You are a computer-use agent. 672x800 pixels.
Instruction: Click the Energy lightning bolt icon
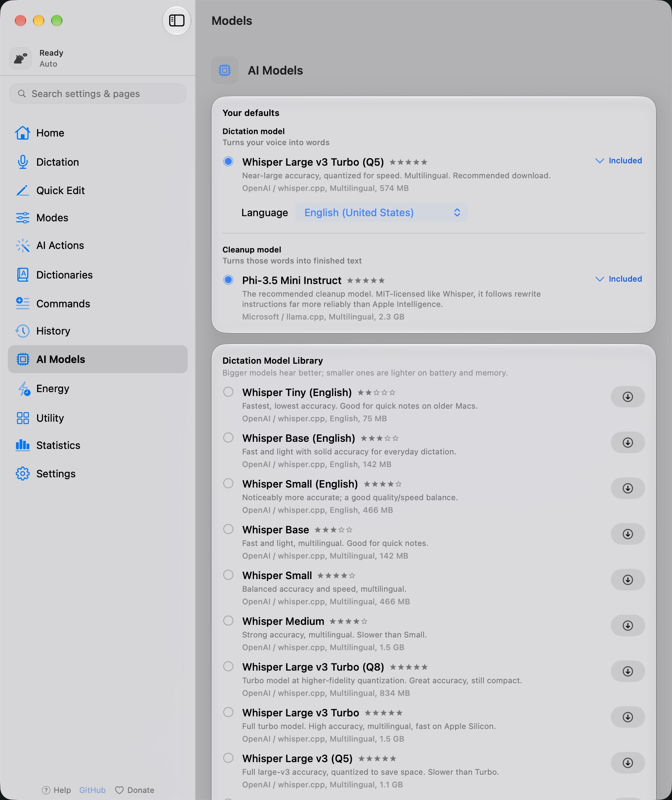pyautogui.click(x=24, y=389)
